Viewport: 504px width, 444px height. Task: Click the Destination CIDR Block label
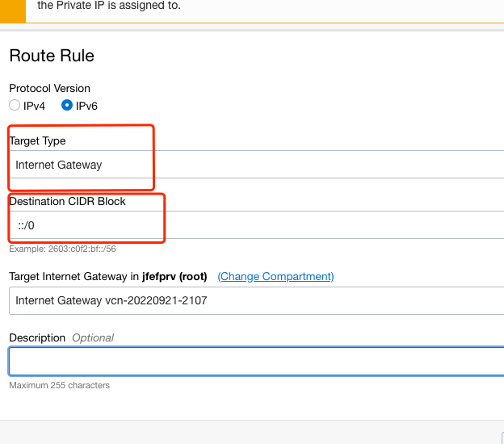(x=68, y=201)
